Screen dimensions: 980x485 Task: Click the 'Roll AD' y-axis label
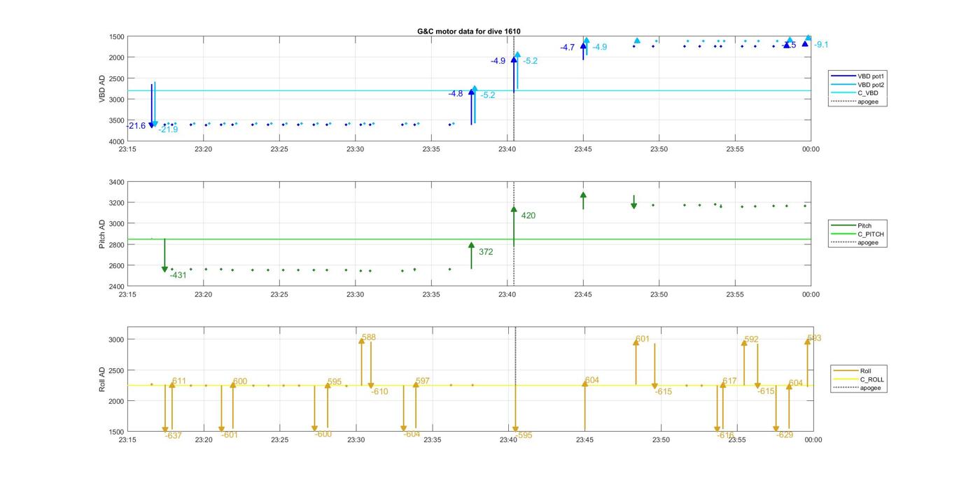(x=102, y=379)
